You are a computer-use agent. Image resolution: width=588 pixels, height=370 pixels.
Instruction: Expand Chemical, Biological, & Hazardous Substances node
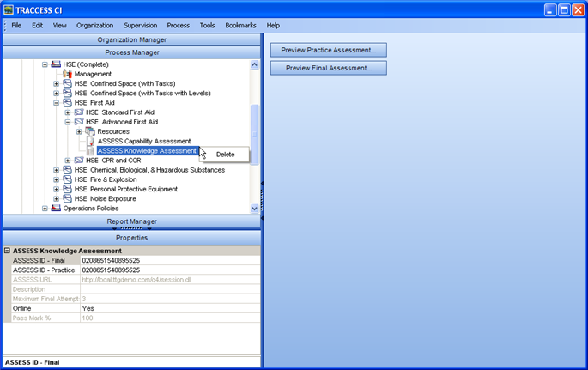(56, 170)
